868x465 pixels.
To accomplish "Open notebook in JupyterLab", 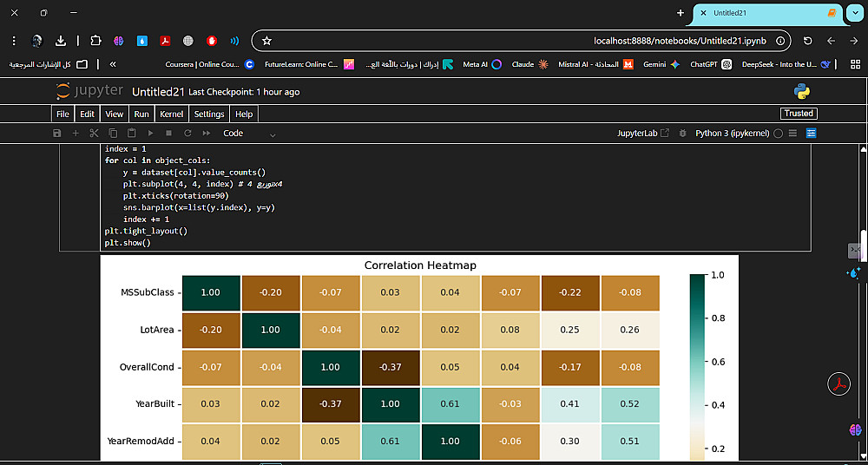I will click(642, 134).
